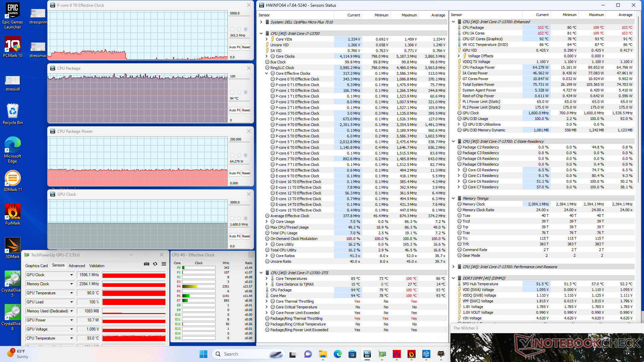
Task: Open the GPU Temperature sensor dropdown
Action: tap(71, 293)
